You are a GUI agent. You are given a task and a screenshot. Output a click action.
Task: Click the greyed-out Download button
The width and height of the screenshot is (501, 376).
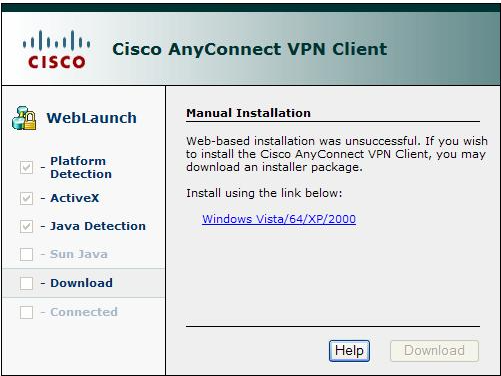coord(434,351)
